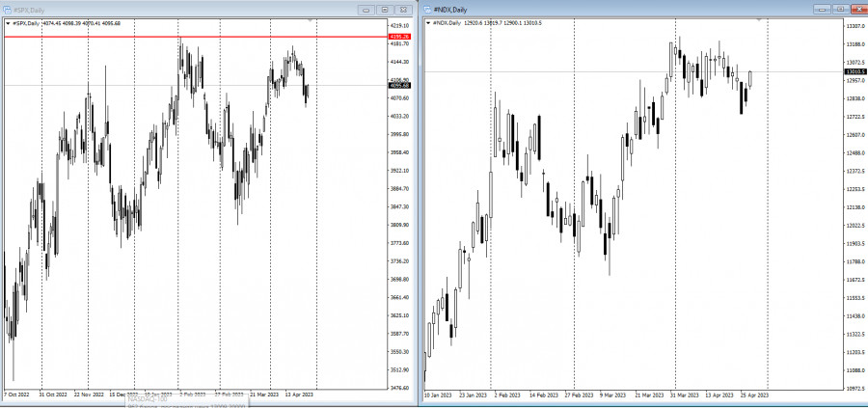868x408 pixels.
Task: Click NDX price axis label 11903.5
Action: click(x=855, y=244)
